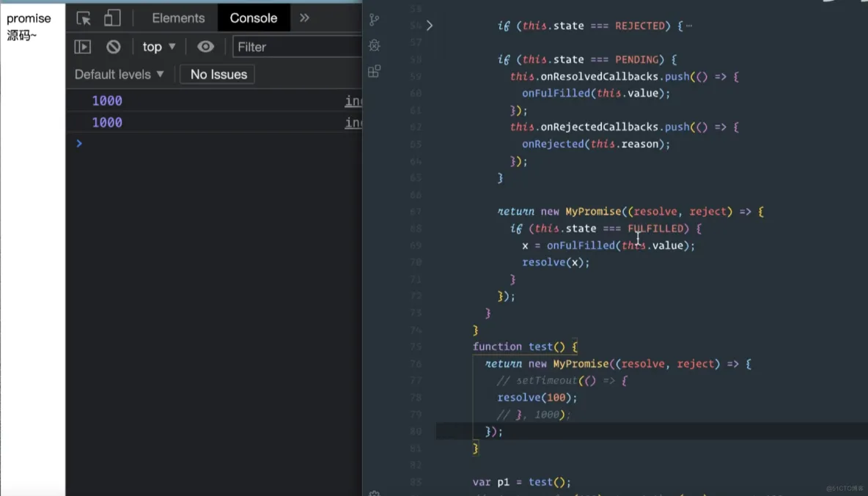
Task: Click the No Issues button
Action: 218,74
